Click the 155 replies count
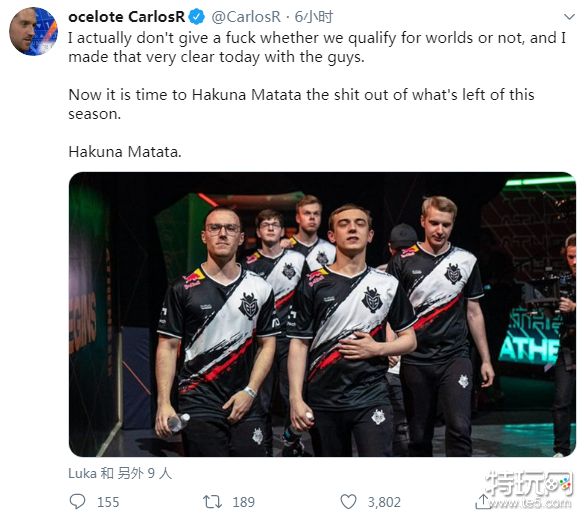The height and width of the screenshot is (519, 585). [x=108, y=502]
